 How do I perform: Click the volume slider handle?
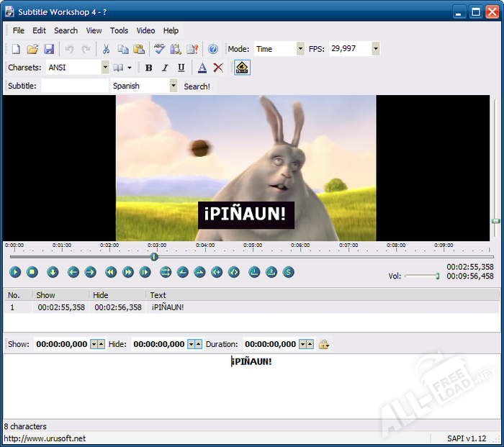pos(438,276)
